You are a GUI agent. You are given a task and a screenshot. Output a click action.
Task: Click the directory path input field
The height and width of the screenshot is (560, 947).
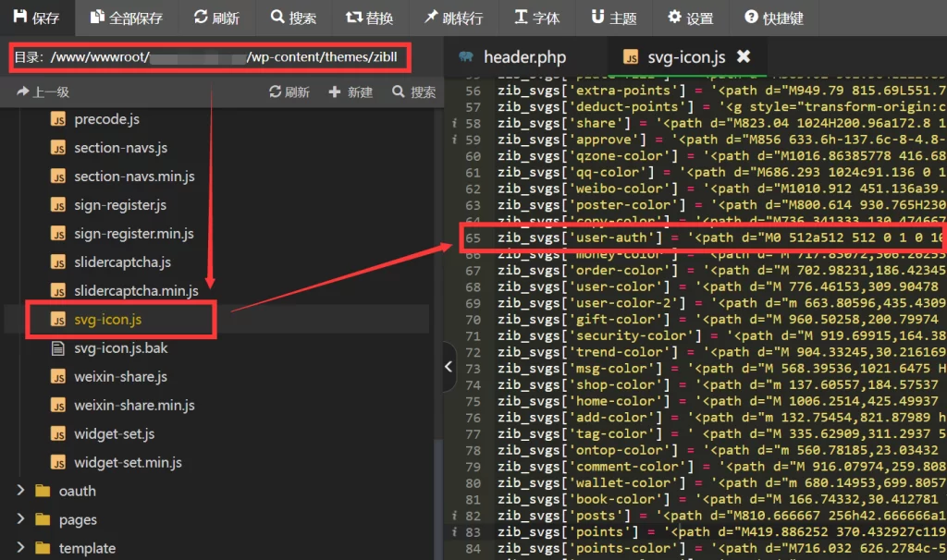tap(210, 57)
